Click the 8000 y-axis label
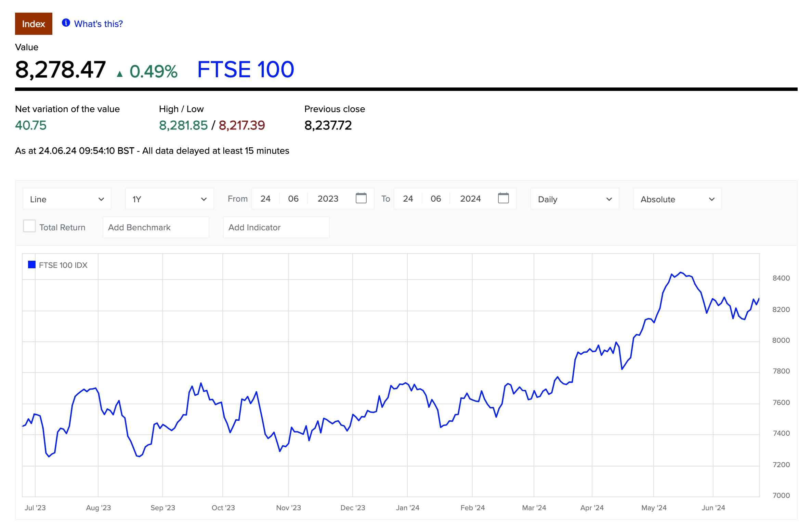This screenshot has width=812, height=529. (x=781, y=340)
